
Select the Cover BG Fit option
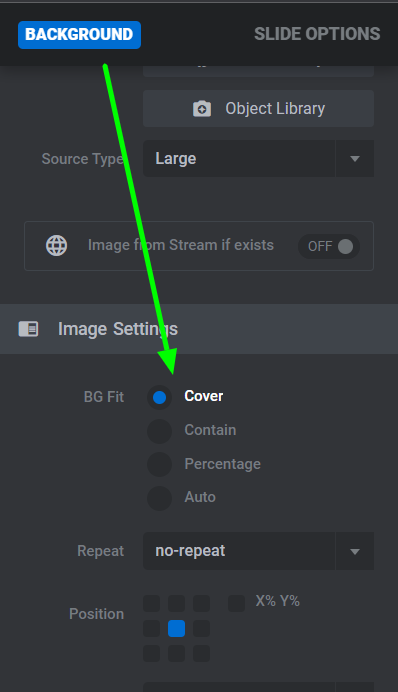pyautogui.click(x=159, y=397)
